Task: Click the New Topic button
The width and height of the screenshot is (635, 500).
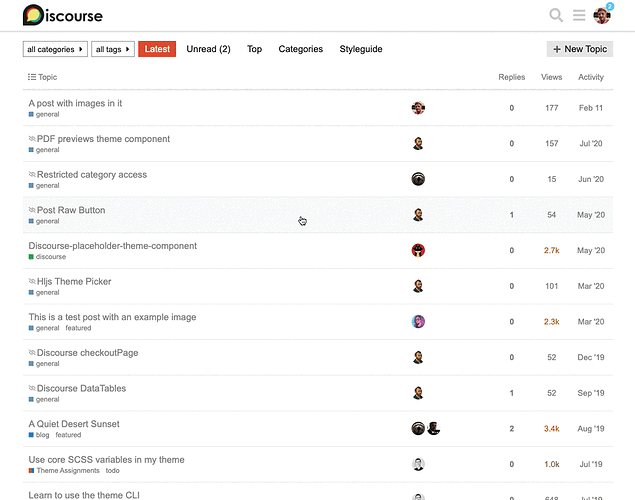Action: [580, 49]
